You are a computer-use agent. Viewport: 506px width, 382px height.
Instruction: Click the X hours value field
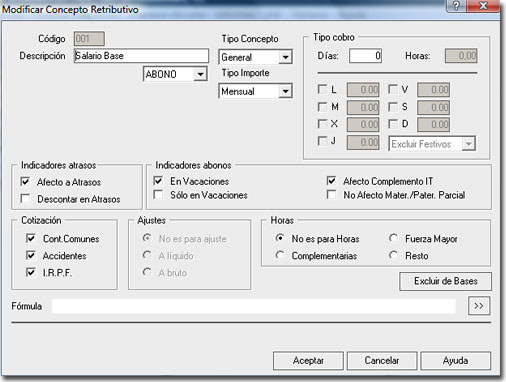point(363,124)
